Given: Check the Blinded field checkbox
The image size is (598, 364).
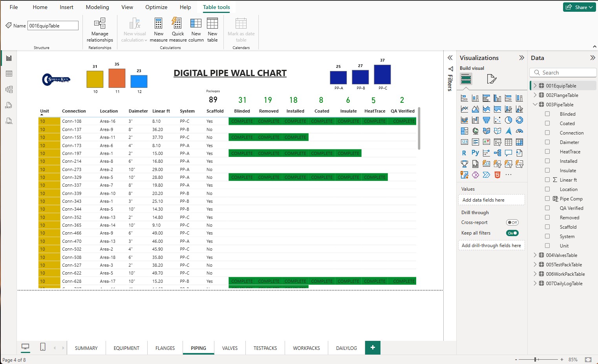Looking at the screenshot, I should (x=547, y=114).
